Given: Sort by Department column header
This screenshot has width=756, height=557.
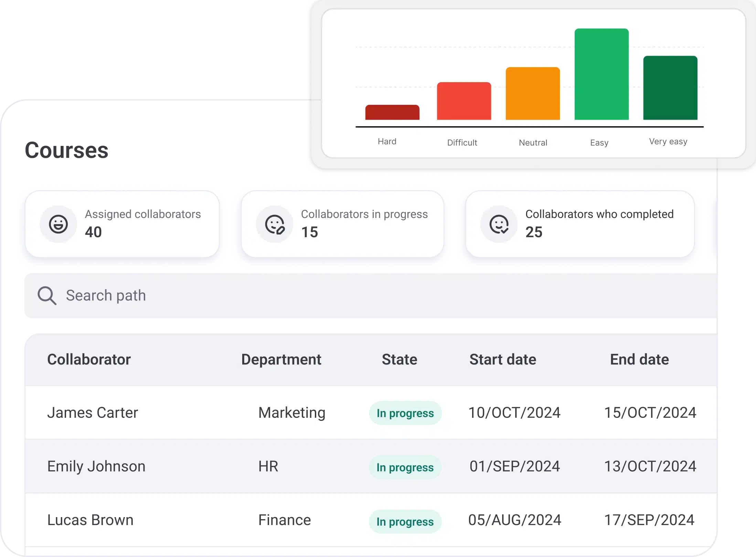Looking at the screenshot, I should 281,360.
